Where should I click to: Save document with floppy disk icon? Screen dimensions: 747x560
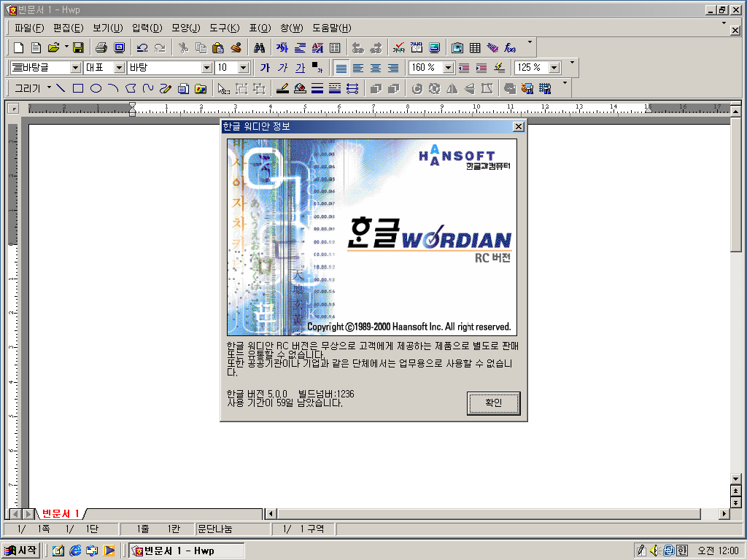click(x=78, y=47)
